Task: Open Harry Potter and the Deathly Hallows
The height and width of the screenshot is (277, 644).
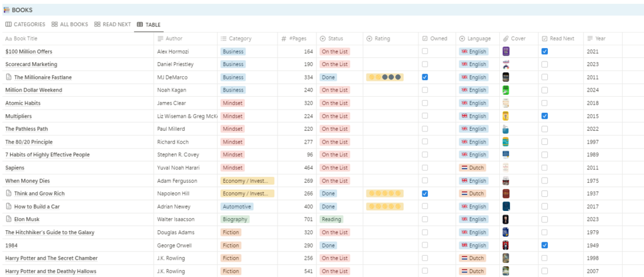Action: click(x=51, y=271)
